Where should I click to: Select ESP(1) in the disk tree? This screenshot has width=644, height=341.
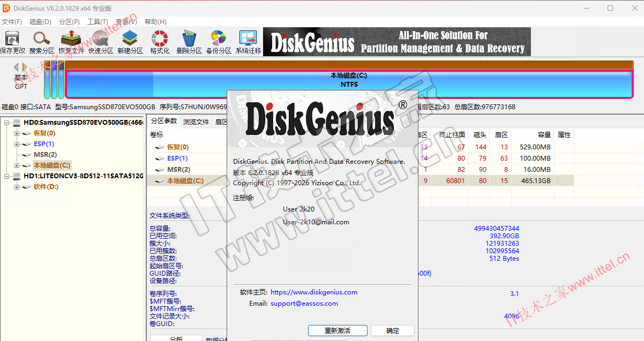pos(44,144)
